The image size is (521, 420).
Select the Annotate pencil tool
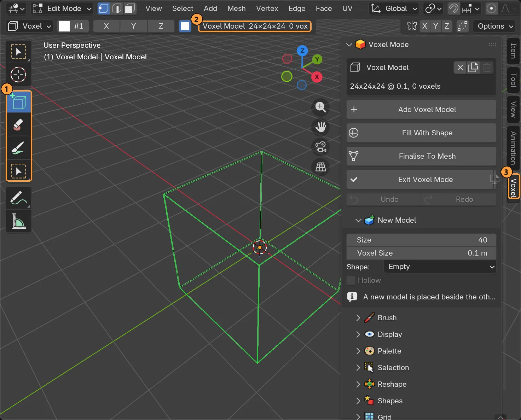[18, 198]
